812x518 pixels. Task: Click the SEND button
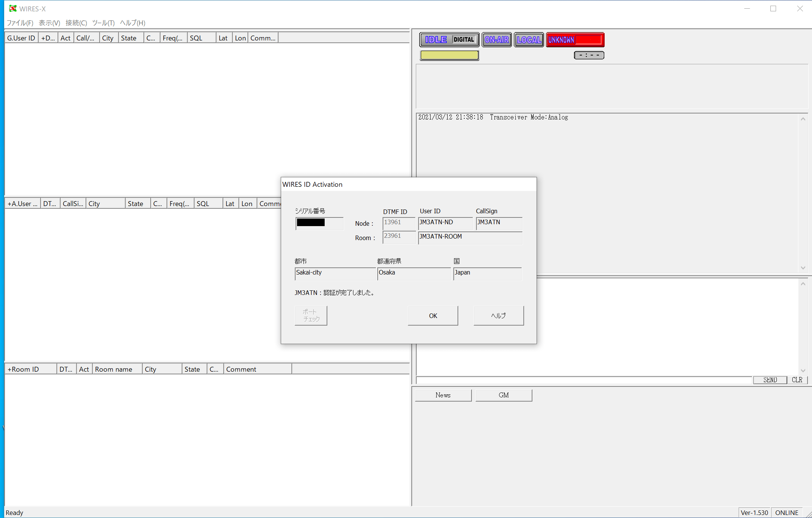(x=770, y=380)
